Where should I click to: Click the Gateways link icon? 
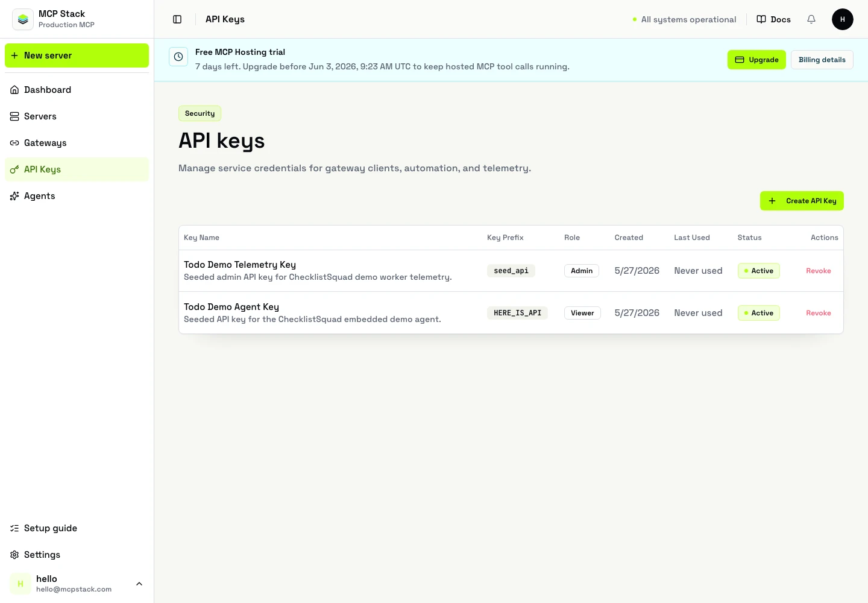(14, 143)
